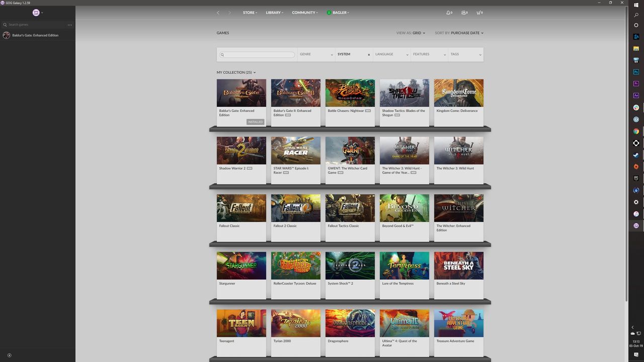Click the Installed badge on Baldur's Gate
The image size is (644, 362).
click(256, 122)
